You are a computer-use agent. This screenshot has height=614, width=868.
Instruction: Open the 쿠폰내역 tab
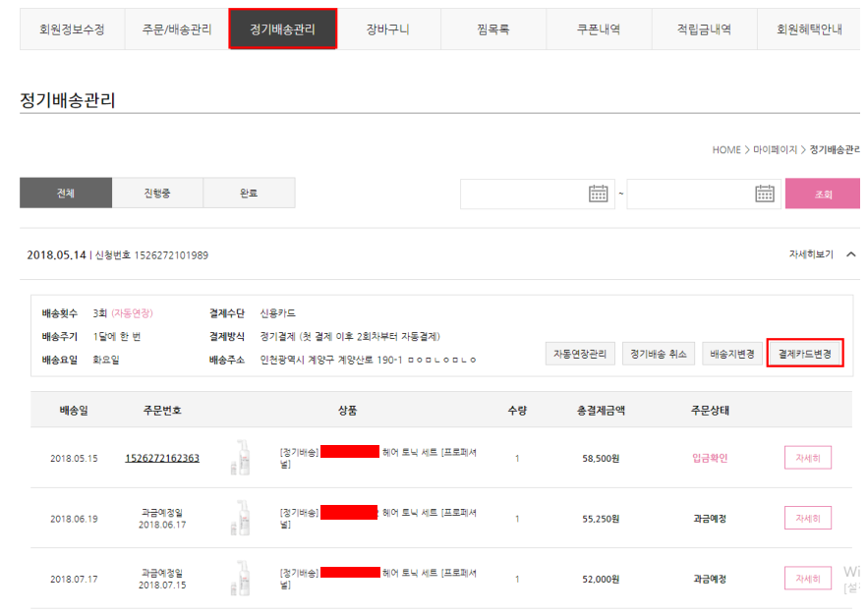599,29
